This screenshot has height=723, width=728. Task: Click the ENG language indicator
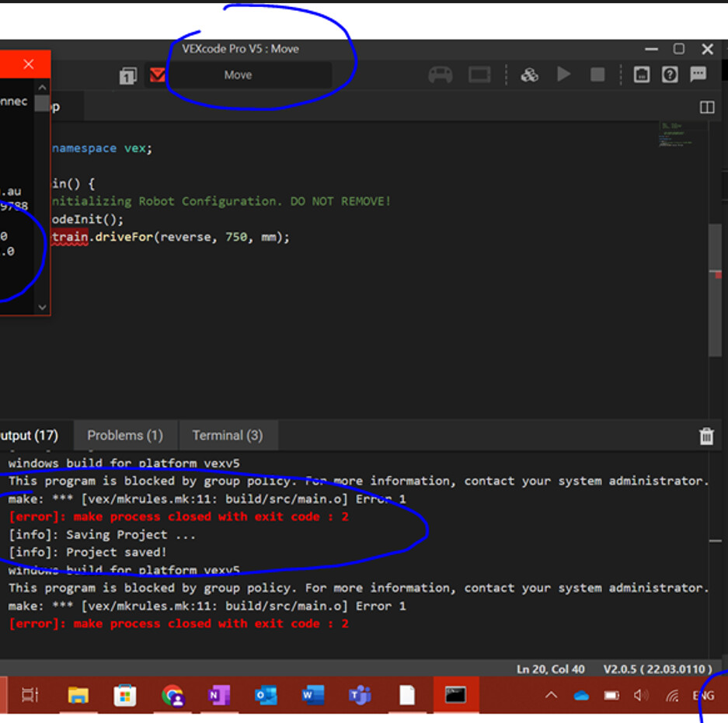tap(703, 696)
